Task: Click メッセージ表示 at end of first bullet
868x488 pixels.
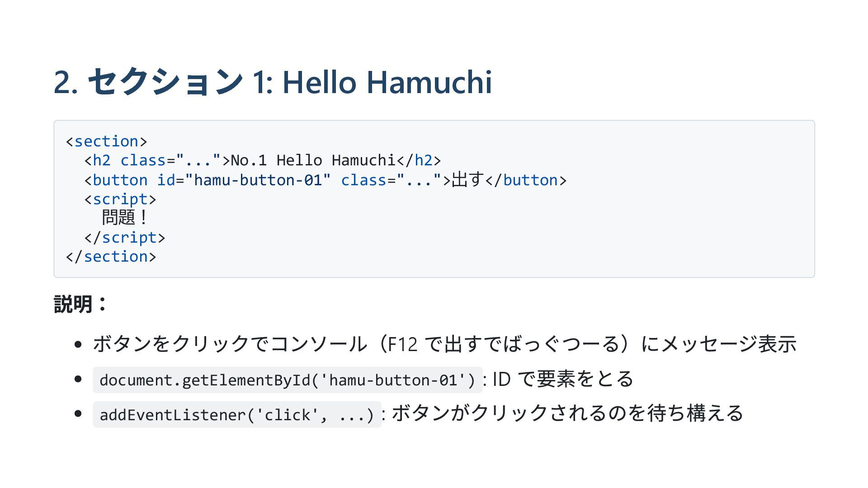Action: tap(728, 344)
